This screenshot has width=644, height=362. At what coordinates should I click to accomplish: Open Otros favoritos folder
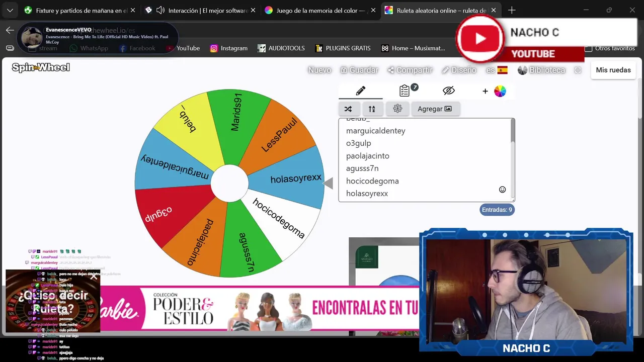coord(609,48)
